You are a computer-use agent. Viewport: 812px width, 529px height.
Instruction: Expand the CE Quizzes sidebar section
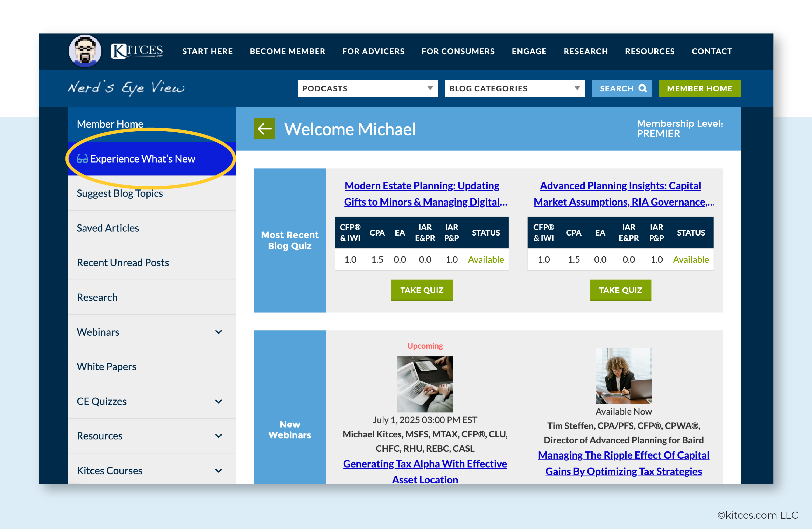tap(219, 401)
